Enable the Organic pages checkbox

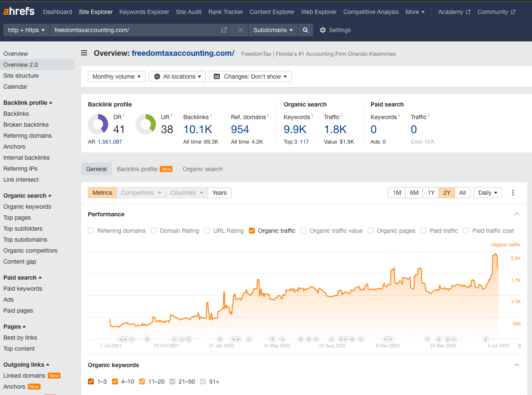(x=371, y=231)
